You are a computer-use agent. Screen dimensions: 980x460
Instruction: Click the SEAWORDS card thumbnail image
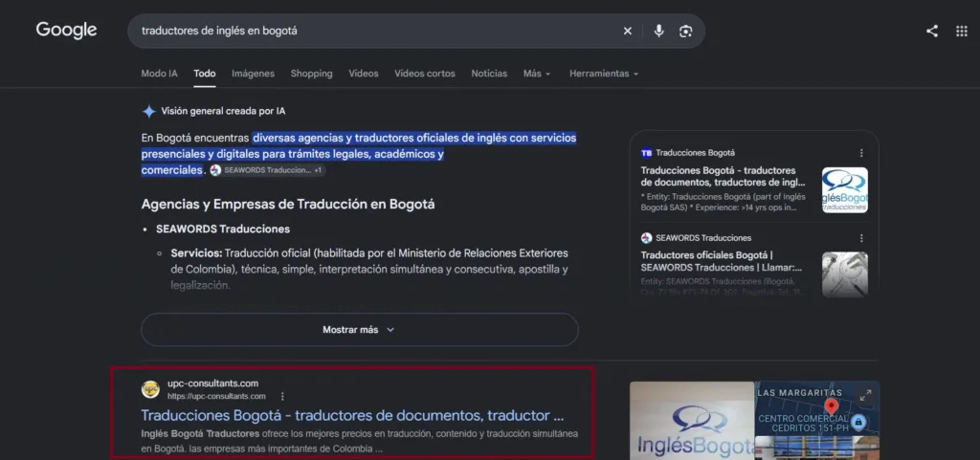tap(845, 274)
